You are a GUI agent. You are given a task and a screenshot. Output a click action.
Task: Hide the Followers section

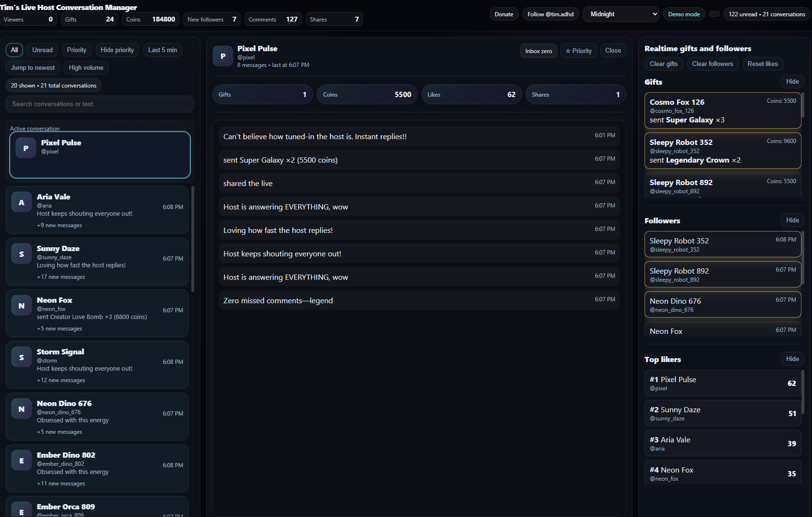click(792, 220)
